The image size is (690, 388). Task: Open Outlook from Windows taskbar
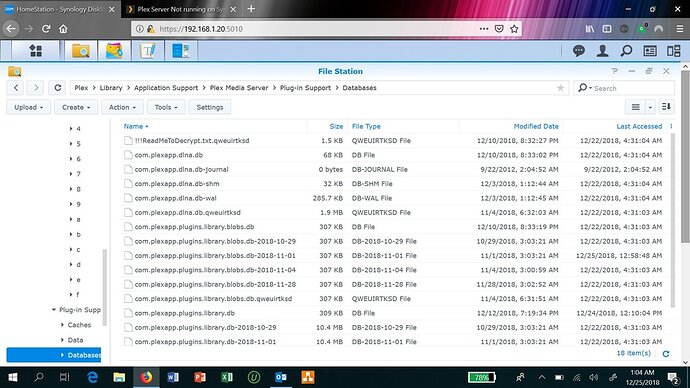tap(281, 377)
